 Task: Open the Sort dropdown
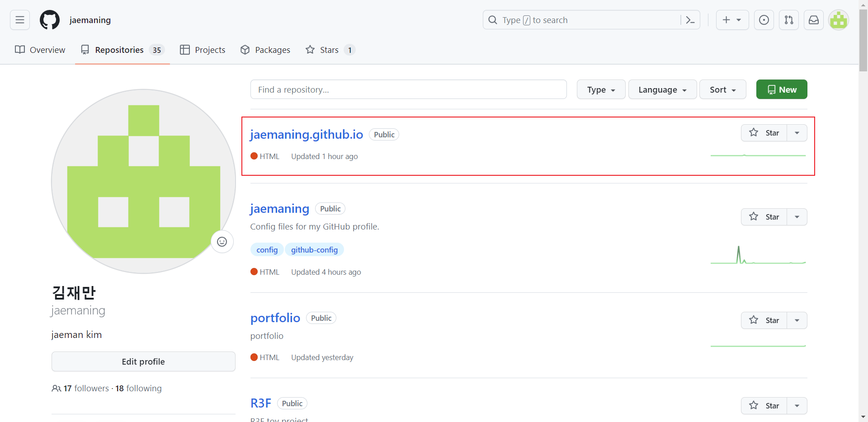(722, 89)
